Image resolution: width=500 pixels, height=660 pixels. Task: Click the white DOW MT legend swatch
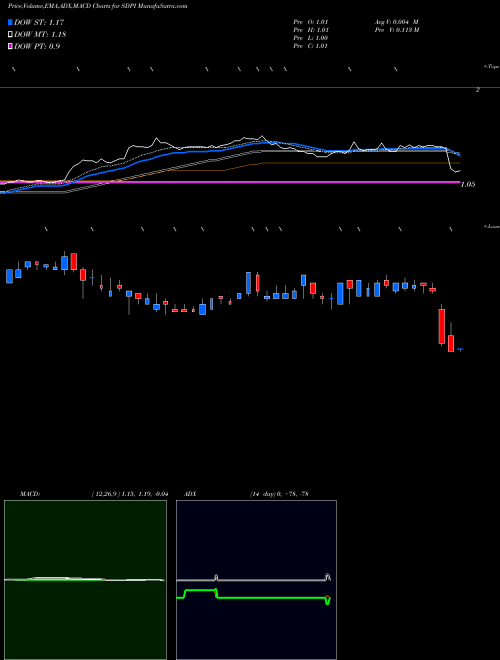[x=10, y=34]
